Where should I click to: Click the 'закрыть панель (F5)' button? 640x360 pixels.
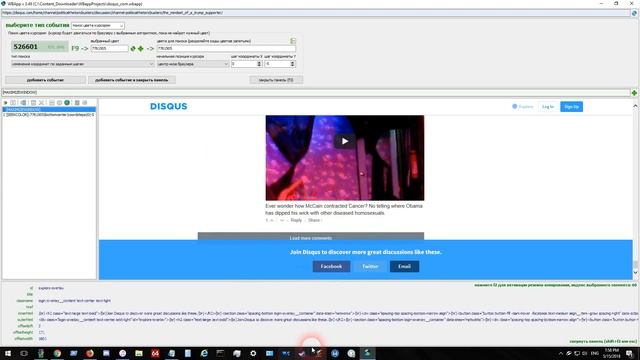(x=276, y=80)
